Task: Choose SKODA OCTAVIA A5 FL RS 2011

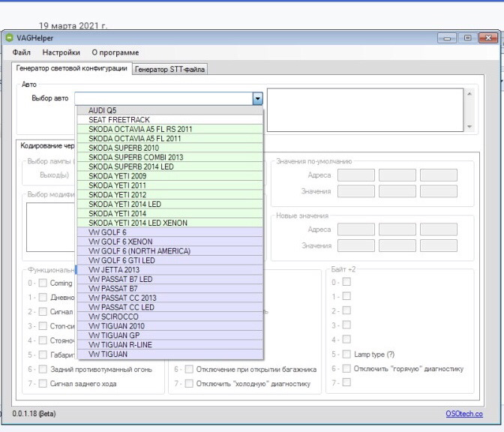Action: pyautogui.click(x=170, y=129)
